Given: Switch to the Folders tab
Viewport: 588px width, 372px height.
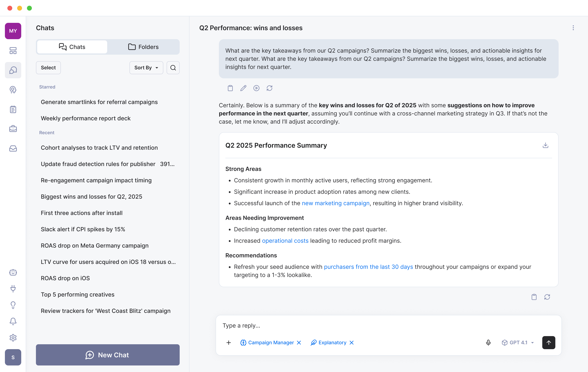Looking at the screenshot, I should click(143, 47).
